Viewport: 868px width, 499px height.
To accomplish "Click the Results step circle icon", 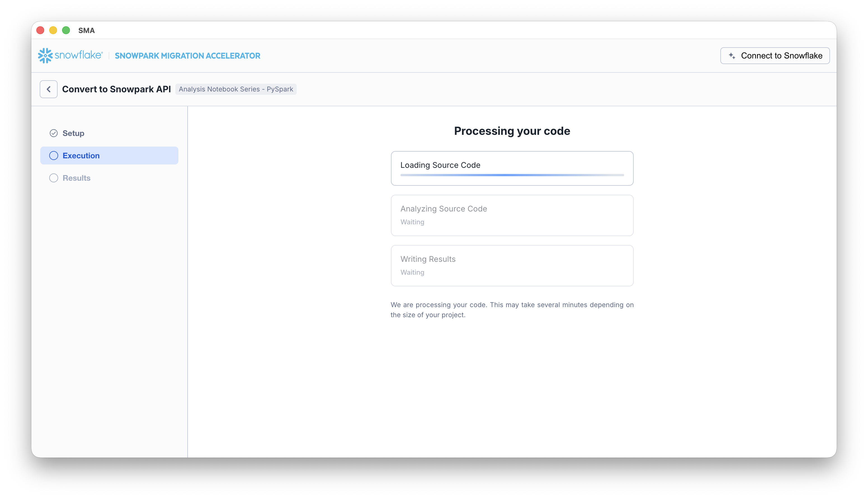I will [53, 178].
